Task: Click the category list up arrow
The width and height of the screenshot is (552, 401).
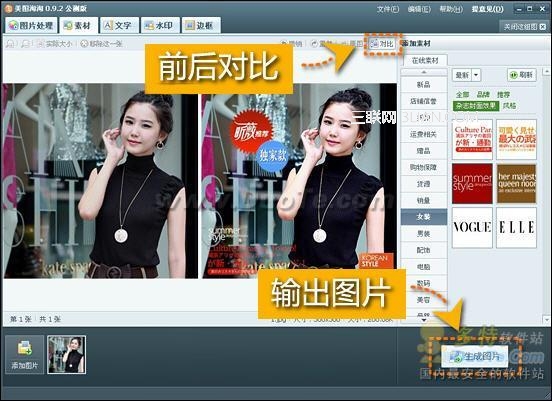Action: click(424, 72)
